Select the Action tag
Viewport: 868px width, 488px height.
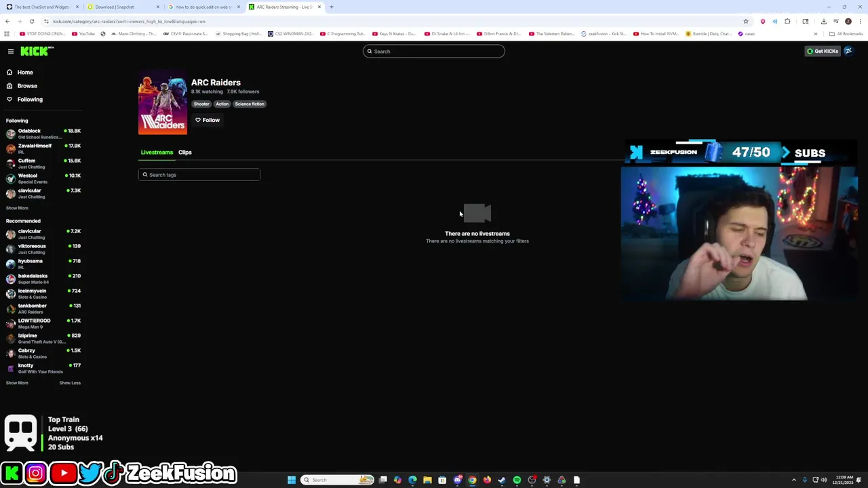[x=222, y=104]
